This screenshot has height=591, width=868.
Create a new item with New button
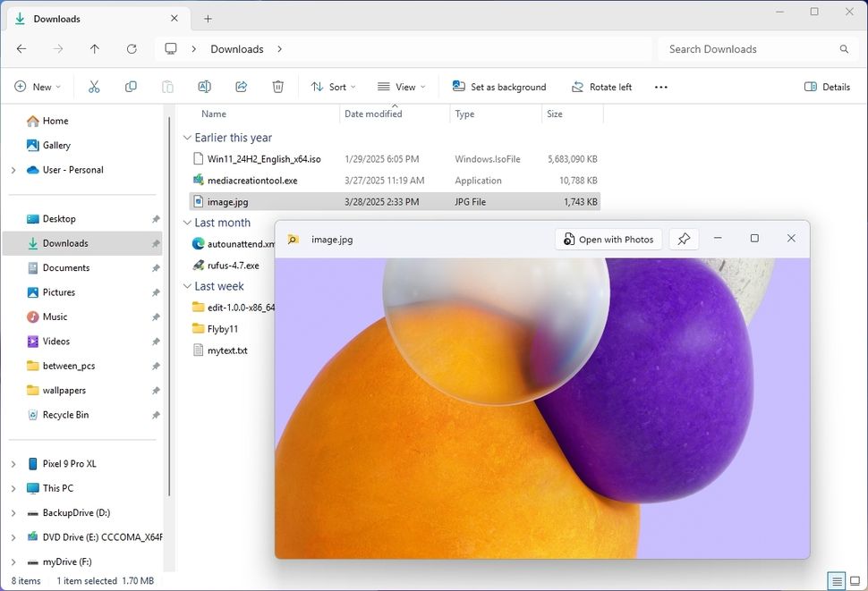[38, 87]
